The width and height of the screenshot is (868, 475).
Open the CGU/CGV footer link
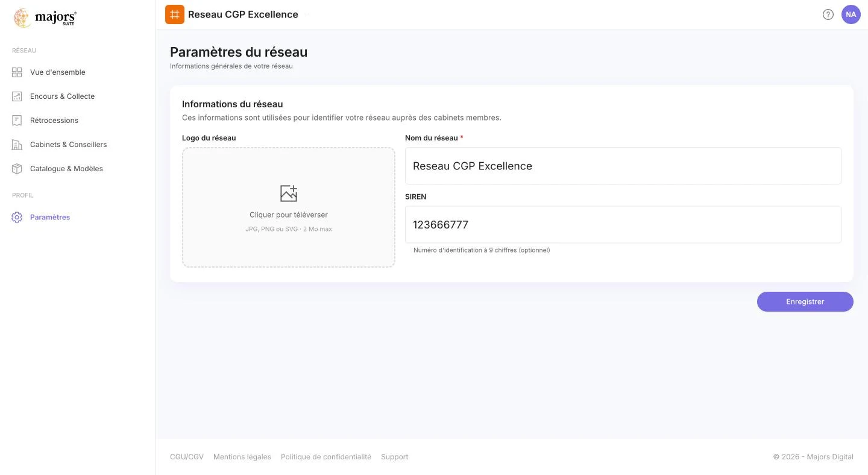coord(187,457)
